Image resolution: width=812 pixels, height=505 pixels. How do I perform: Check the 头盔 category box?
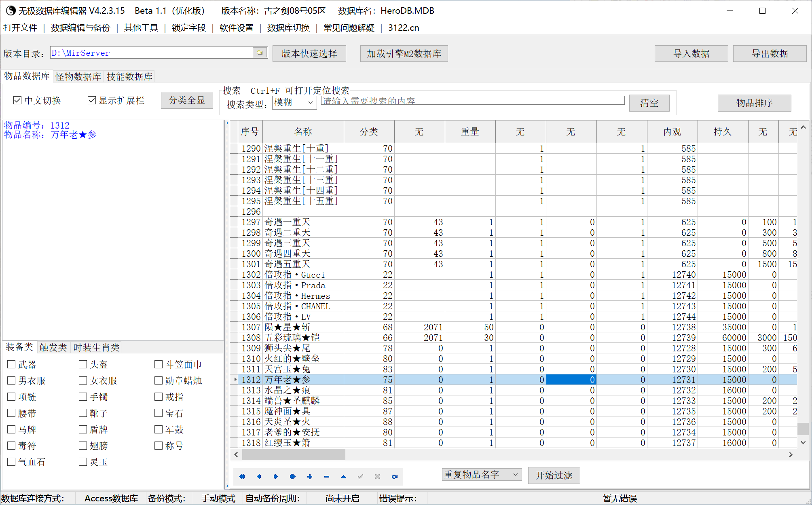coord(83,364)
